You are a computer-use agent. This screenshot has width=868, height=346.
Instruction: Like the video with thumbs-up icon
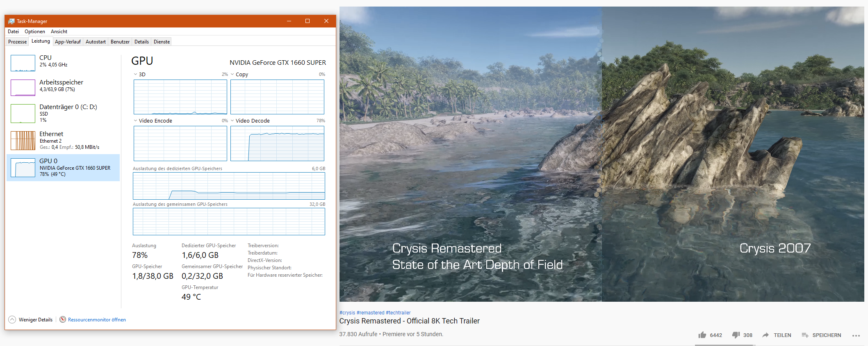pyautogui.click(x=702, y=335)
